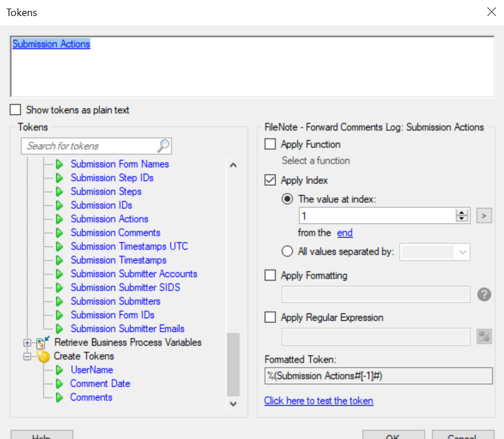Toggle the 'end' index direction link
504x439 pixels.
(x=344, y=233)
